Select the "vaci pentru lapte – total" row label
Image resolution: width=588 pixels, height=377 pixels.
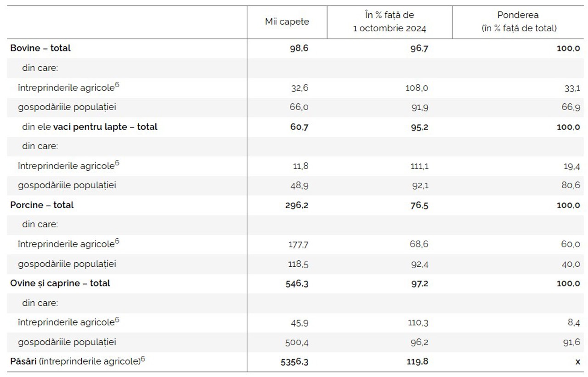pyautogui.click(x=105, y=127)
